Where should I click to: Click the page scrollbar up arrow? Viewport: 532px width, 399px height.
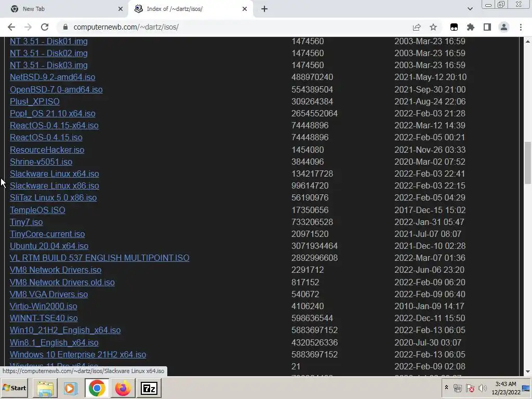[x=528, y=42]
